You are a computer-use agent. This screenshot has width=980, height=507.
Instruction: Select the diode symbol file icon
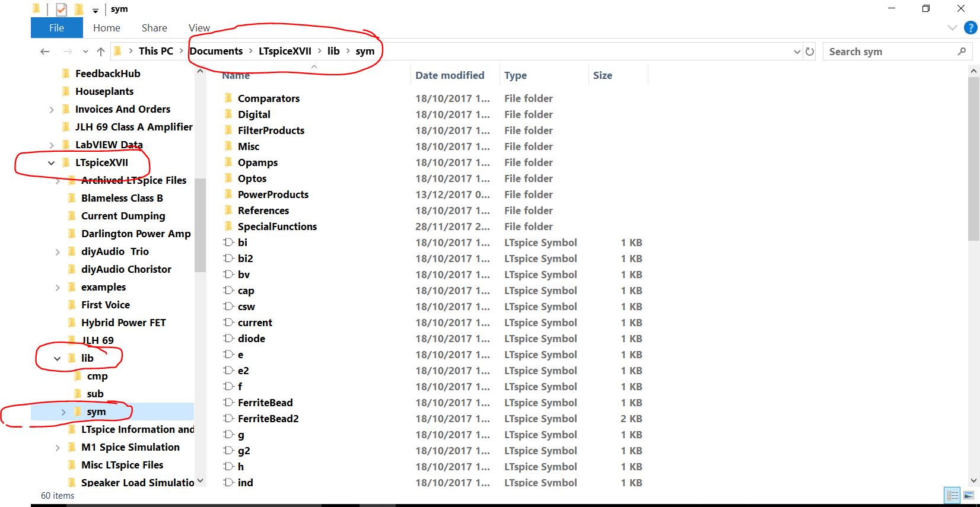[x=228, y=338]
